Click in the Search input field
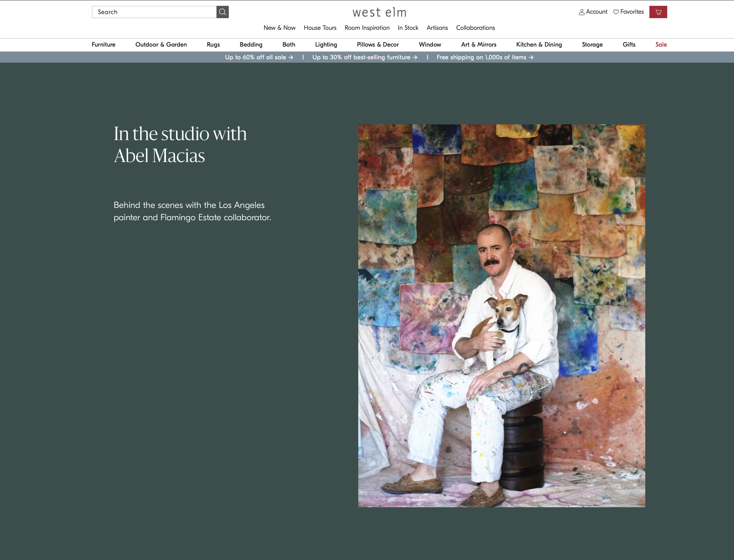 (x=154, y=12)
